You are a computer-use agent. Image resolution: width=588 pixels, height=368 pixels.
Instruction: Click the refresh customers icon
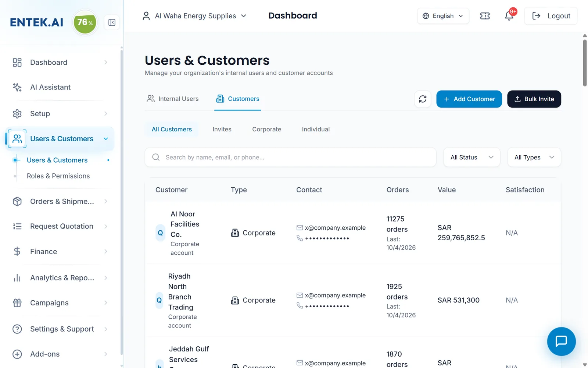[x=423, y=99]
